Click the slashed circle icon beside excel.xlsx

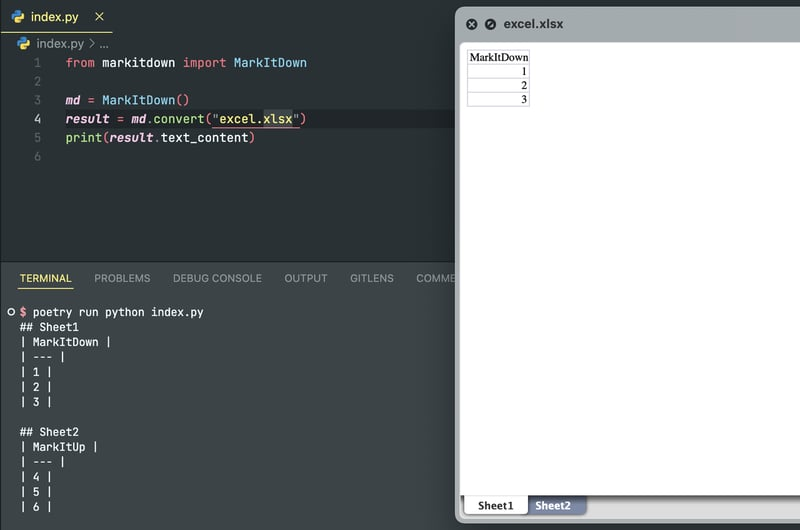490,24
